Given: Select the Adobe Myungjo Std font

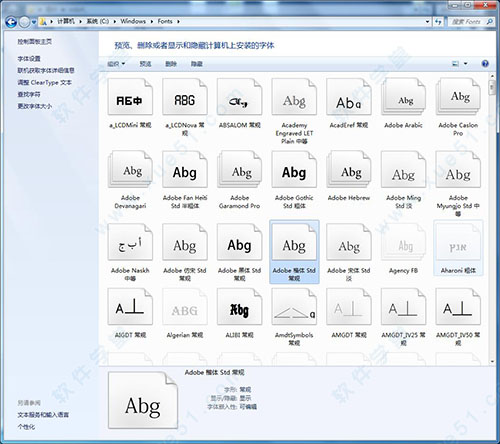Looking at the screenshot, I should click(458, 169).
